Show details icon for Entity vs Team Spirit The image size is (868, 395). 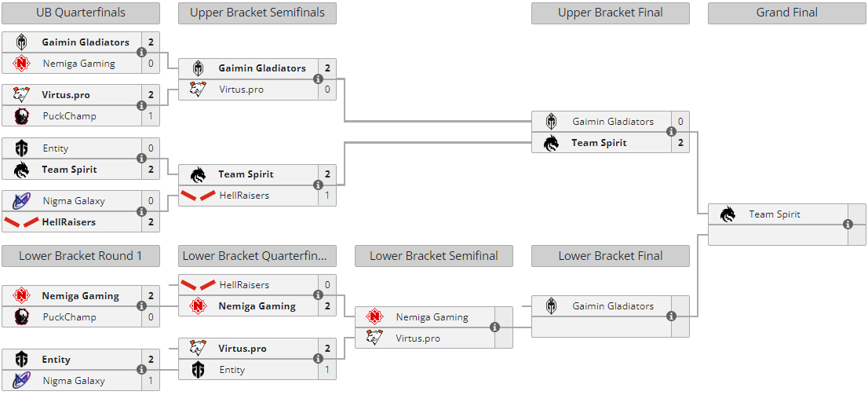click(x=142, y=159)
